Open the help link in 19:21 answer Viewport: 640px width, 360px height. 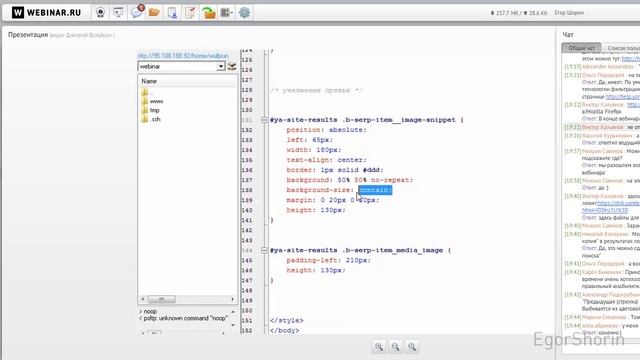point(623,97)
